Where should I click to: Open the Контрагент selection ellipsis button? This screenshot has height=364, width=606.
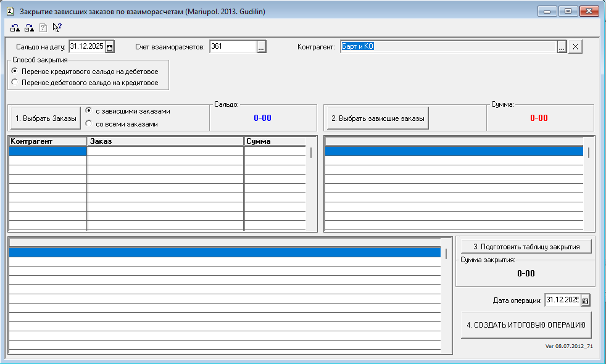[x=562, y=47]
